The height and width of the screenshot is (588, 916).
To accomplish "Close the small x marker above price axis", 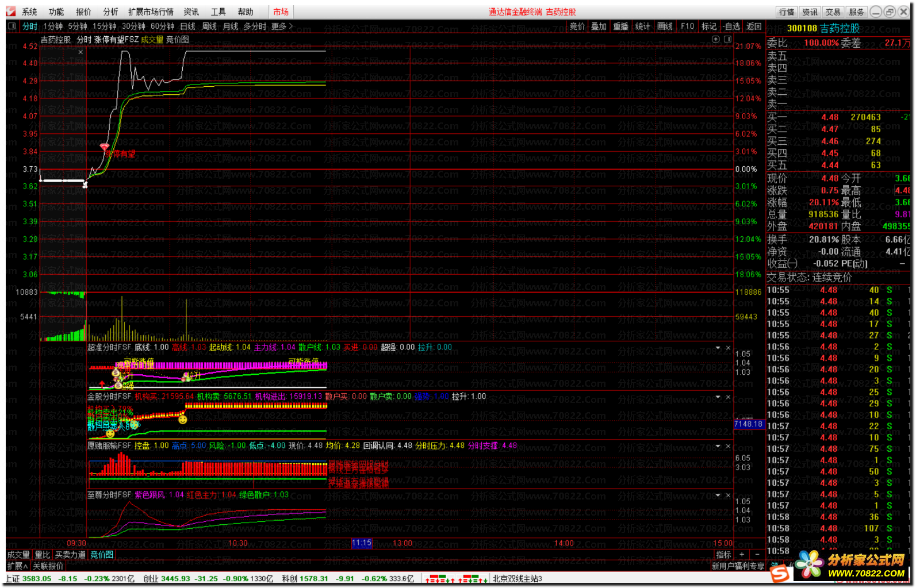I will tap(81, 52).
